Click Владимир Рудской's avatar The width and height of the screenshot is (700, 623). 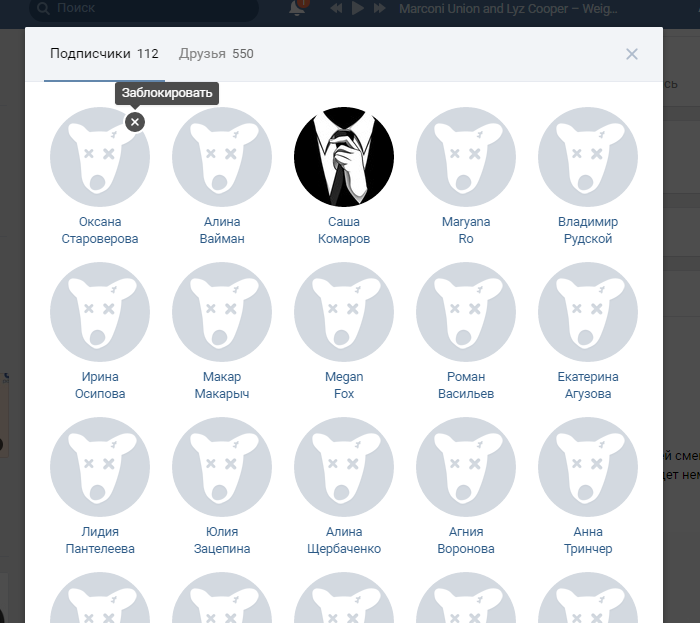coord(588,156)
